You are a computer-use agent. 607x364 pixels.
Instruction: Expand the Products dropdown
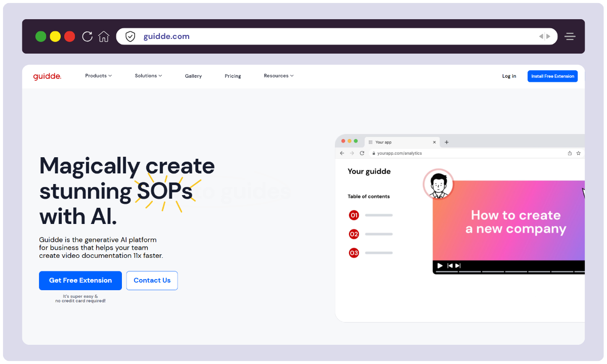tap(99, 76)
